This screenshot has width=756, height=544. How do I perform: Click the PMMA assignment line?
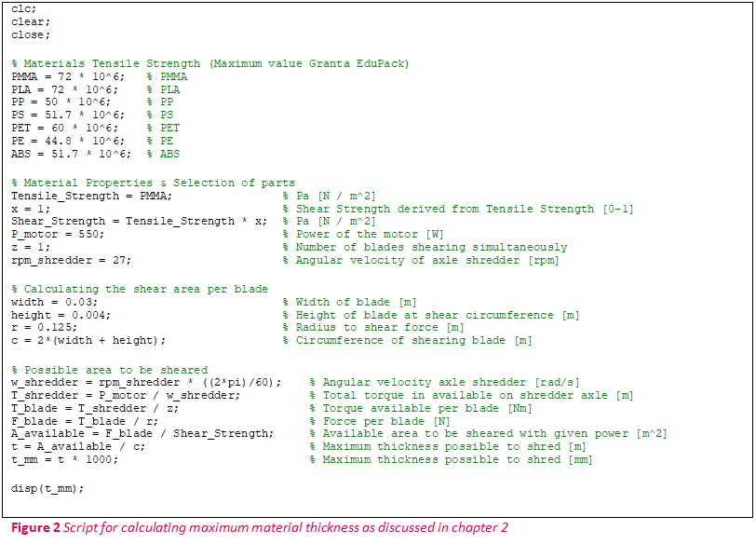coord(65,75)
